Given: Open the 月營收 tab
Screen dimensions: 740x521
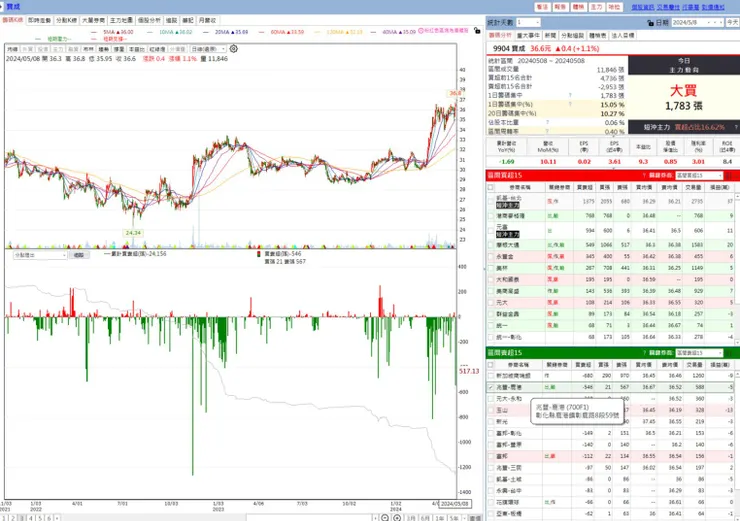Looking at the screenshot, I should tap(208, 20).
